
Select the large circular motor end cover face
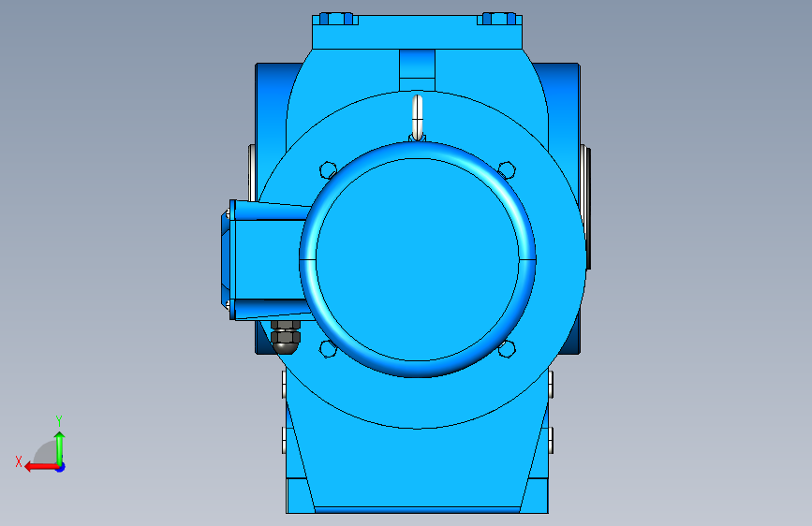[418, 259]
